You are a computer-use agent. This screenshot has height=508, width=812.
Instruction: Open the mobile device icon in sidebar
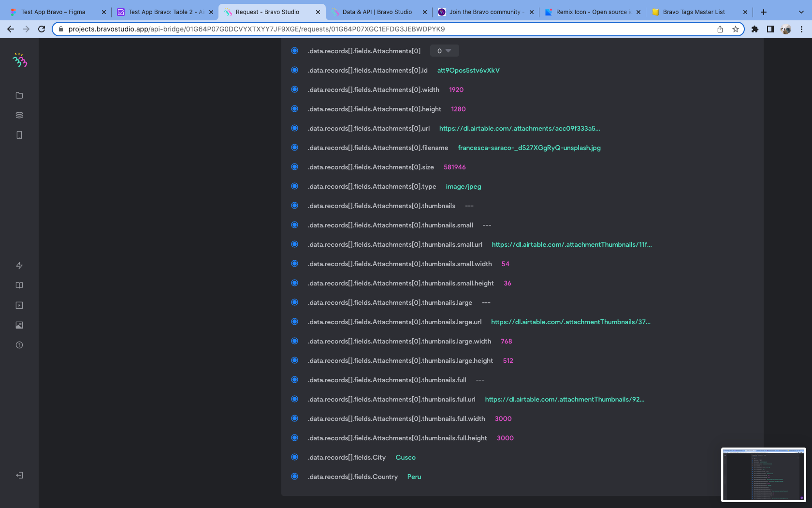pyautogui.click(x=19, y=135)
